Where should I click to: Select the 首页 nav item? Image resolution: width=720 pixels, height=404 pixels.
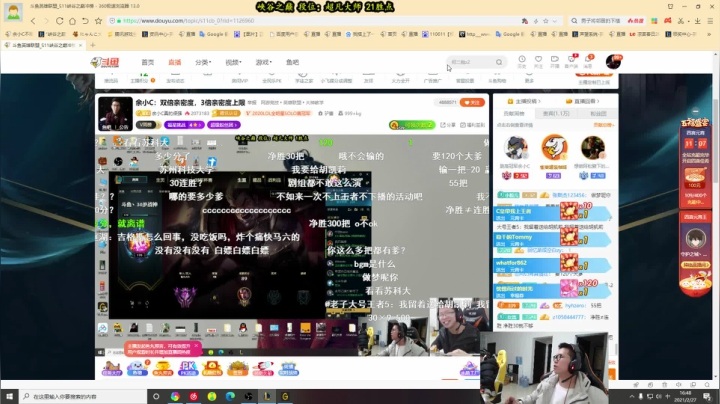point(147,62)
